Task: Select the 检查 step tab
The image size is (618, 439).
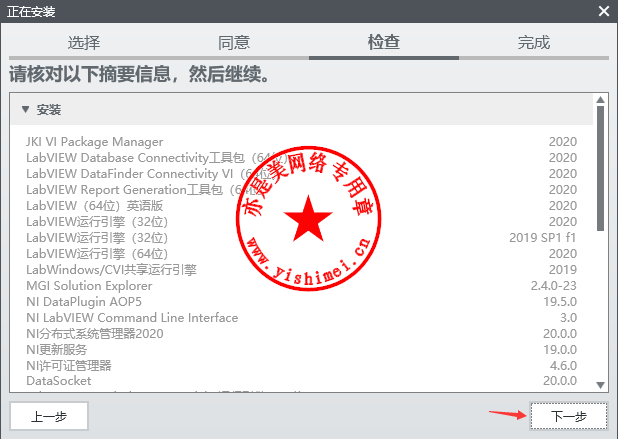Action: (x=384, y=43)
